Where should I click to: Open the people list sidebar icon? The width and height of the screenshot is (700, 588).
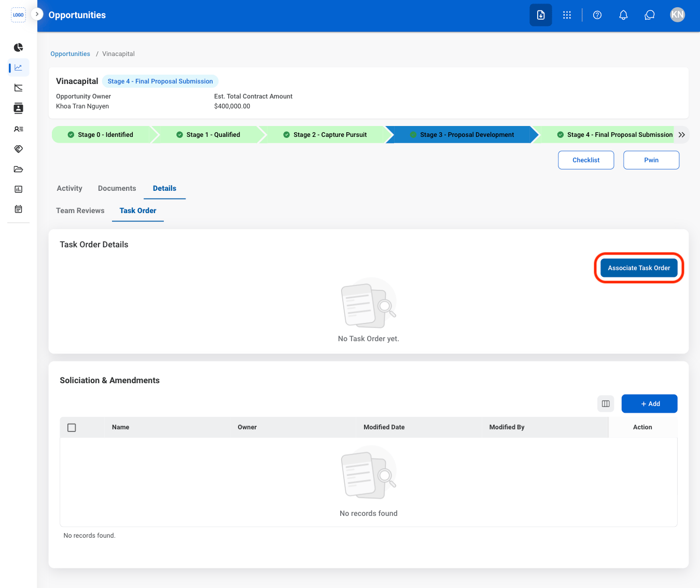(19, 129)
